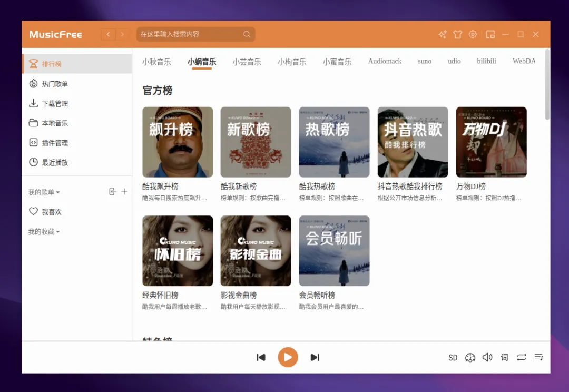Open the play queue list icon
569x392 pixels.
tap(538, 358)
